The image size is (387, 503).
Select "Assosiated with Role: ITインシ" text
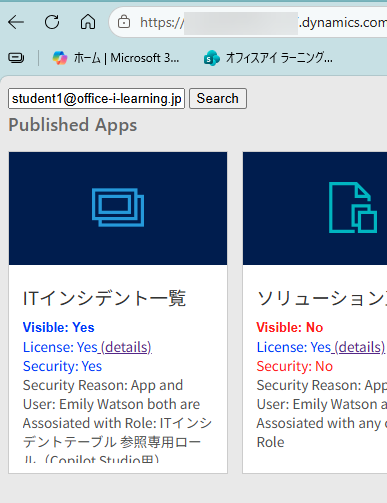pyautogui.click(x=117, y=423)
